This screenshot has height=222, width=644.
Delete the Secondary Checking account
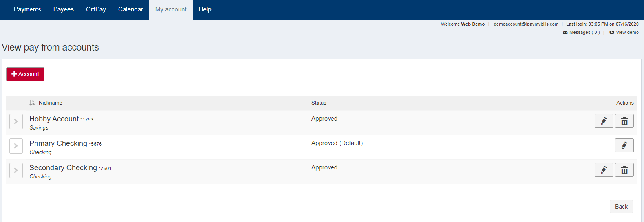point(624,170)
